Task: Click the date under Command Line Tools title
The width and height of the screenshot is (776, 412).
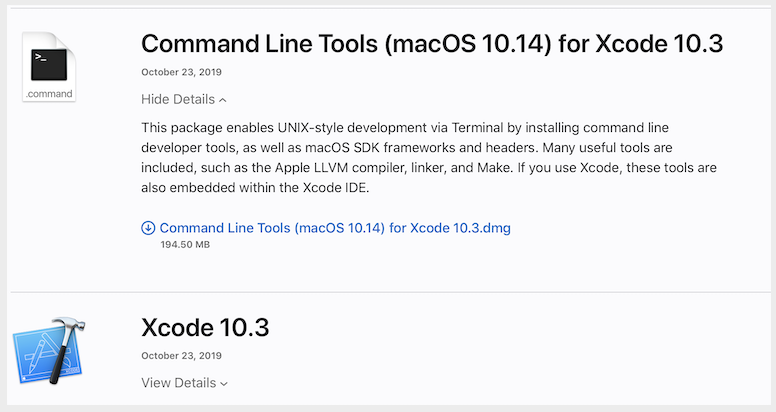Action: click(181, 72)
